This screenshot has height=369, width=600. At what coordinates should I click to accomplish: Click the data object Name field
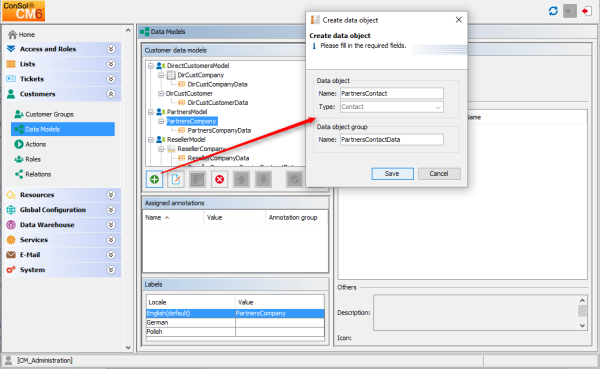(x=392, y=93)
